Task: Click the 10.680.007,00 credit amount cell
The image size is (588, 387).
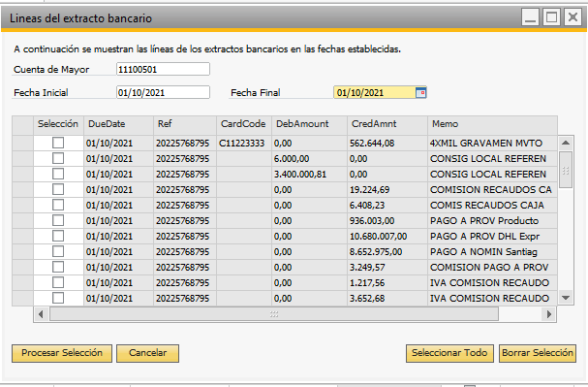Action: pos(387,236)
